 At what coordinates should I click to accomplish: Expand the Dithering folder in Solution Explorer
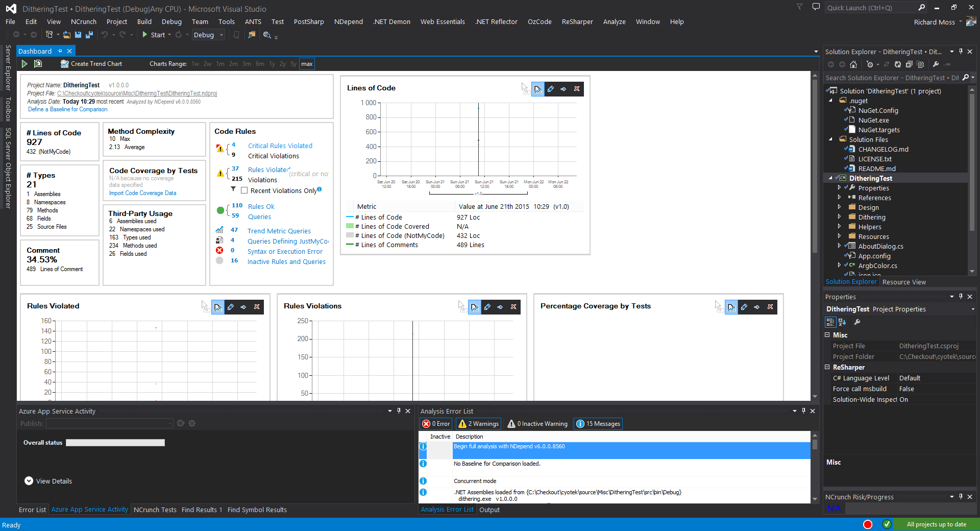[x=840, y=217]
